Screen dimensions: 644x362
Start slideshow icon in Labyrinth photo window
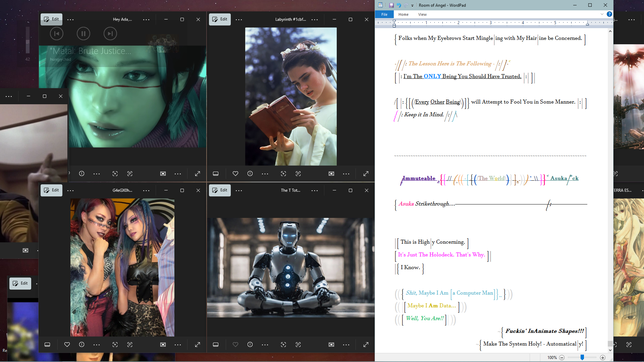(x=331, y=174)
